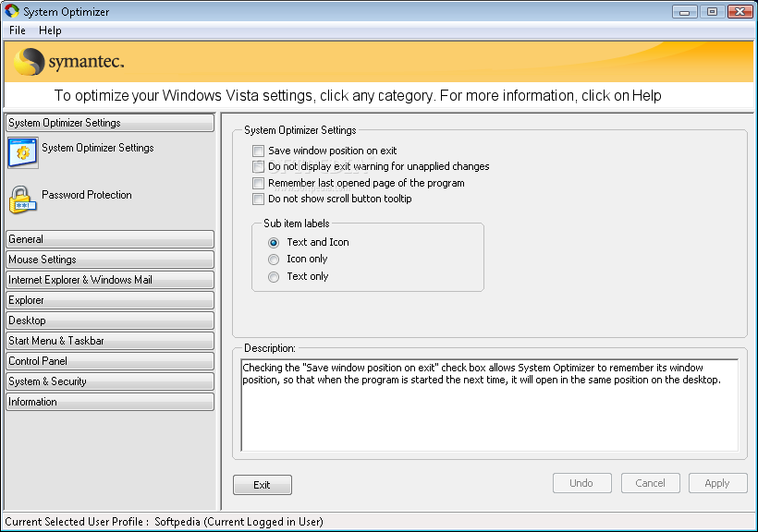Screen dimensions: 758x532
Task: Choose Icon only for sub item labels
Action: click(x=274, y=260)
